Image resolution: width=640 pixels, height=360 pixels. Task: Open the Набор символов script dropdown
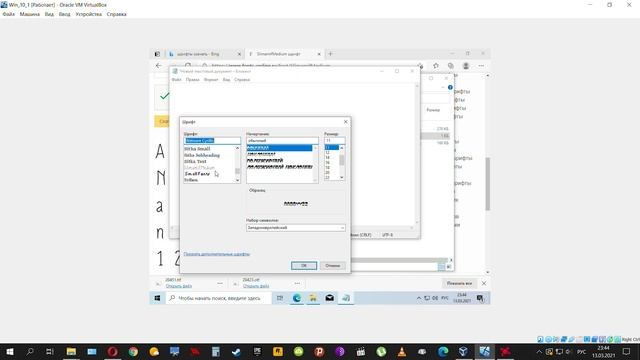point(296,227)
